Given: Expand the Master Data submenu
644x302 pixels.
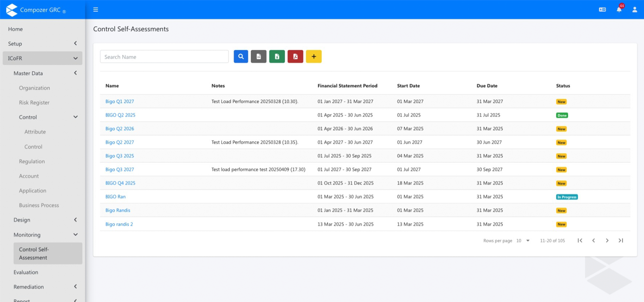Looking at the screenshot, I should point(45,73).
